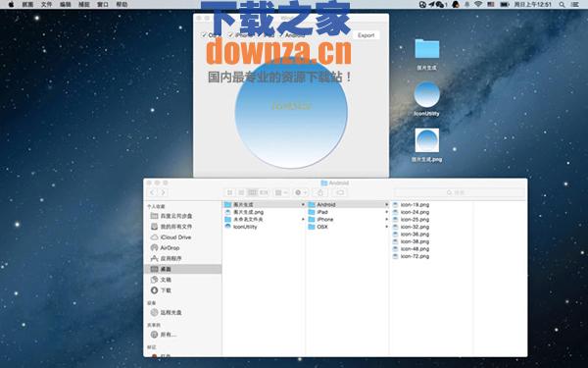Toggle the iPhone checkbox in IconUtility

[x=231, y=35]
